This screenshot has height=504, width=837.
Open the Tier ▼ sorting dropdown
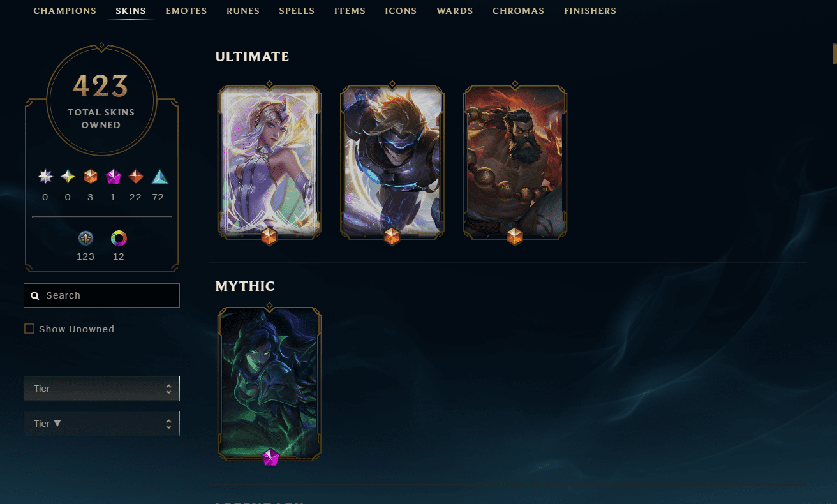pyautogui.click(x=101, y=424)
